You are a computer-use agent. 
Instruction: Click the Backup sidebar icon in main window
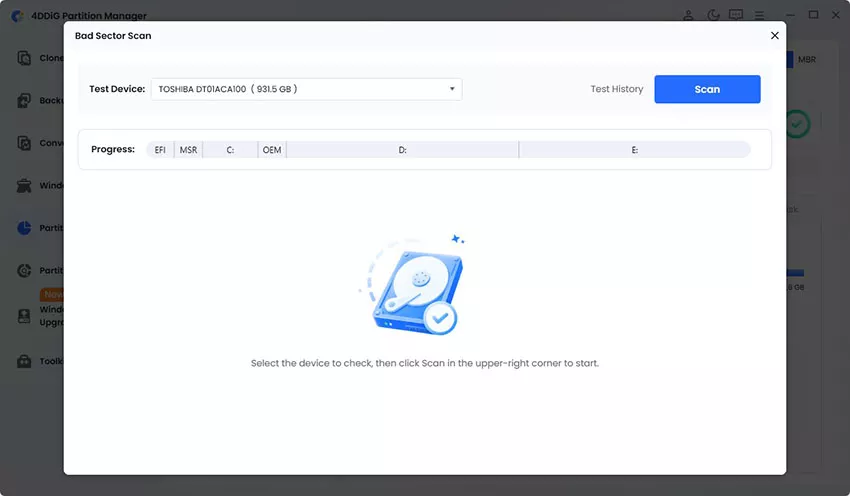coord(24,100)
